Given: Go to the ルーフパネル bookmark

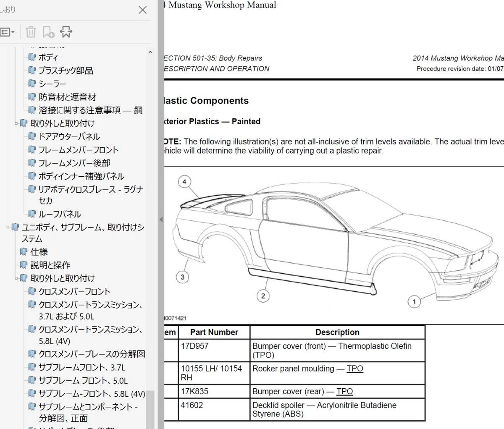Looking at the screenshot, I should click(x=60, y=214).
